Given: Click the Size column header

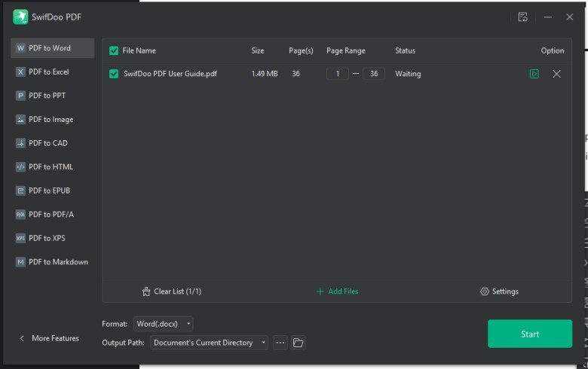Looking at the screenshot, I should coord(258,50).
